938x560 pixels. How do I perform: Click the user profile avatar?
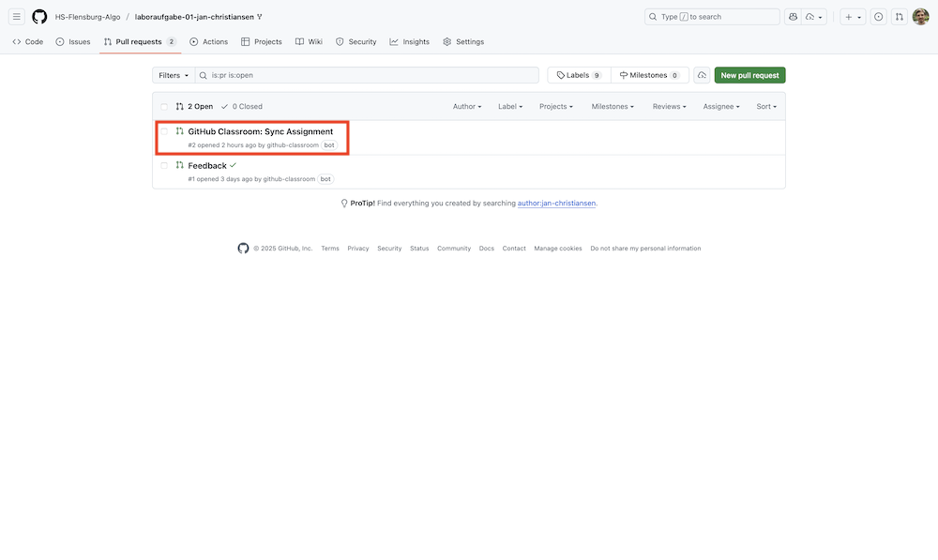(920, 17)
